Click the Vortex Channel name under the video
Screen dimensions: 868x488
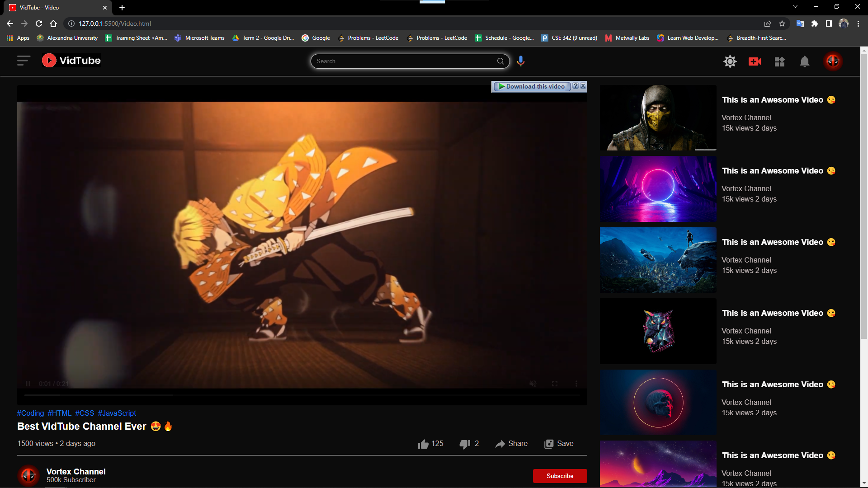tap(76, 471)
